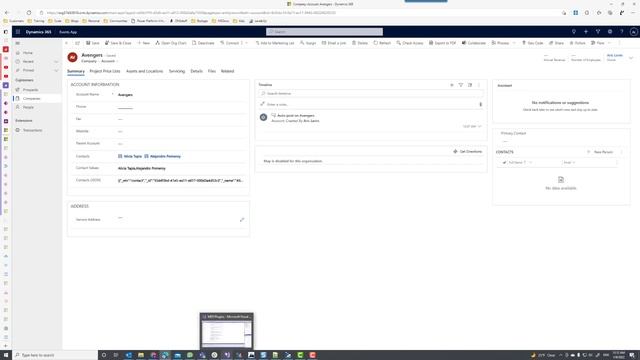640x360 pixels.
Task: Create a New record from command bar
Action: (144, 43)
